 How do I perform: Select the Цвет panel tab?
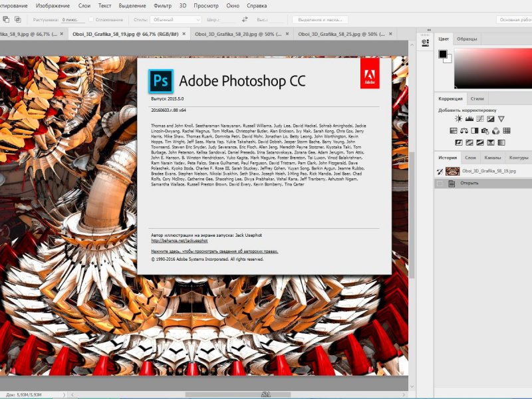[444, 39]
